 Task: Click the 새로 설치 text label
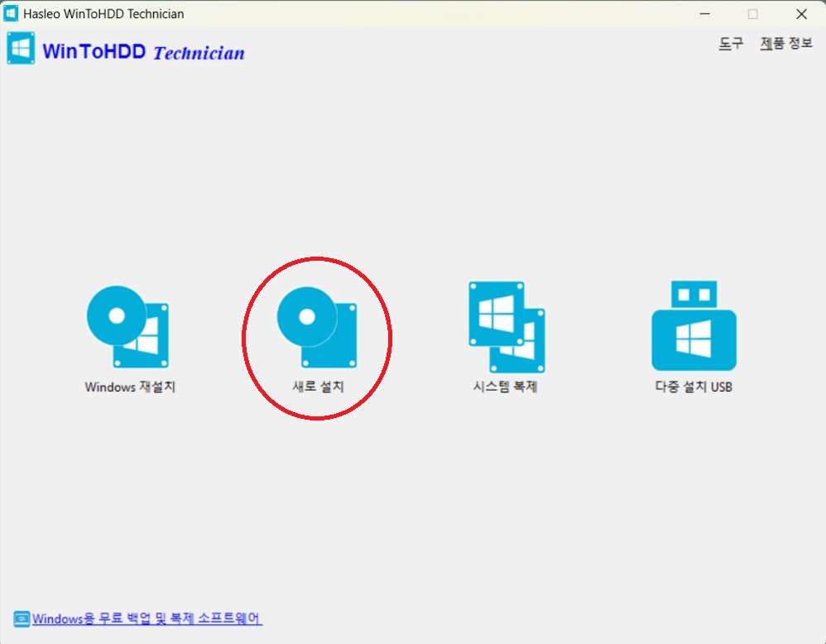tap(318, 387)
